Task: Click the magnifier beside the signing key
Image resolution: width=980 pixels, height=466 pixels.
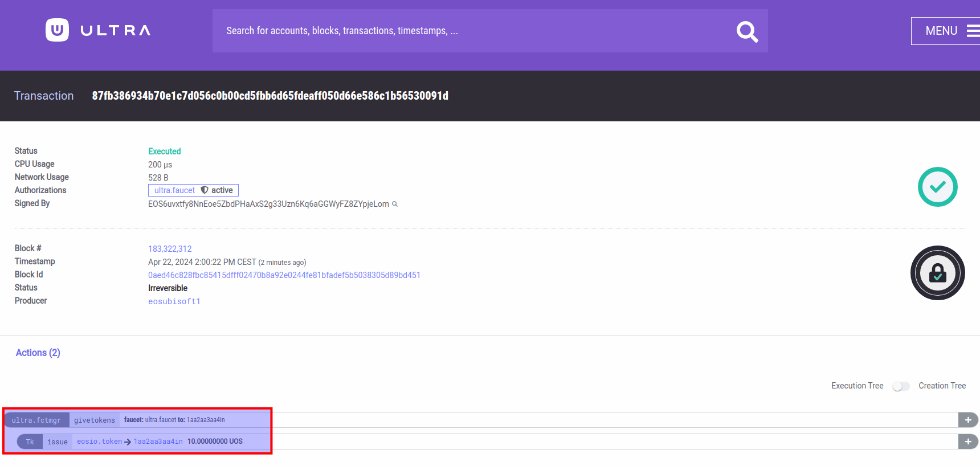Action: tap(395, 204)
